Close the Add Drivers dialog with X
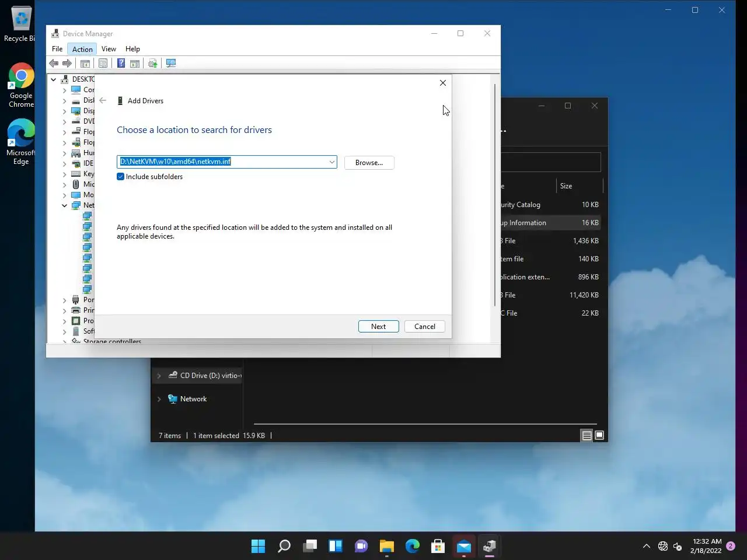 tap(443, 83)
